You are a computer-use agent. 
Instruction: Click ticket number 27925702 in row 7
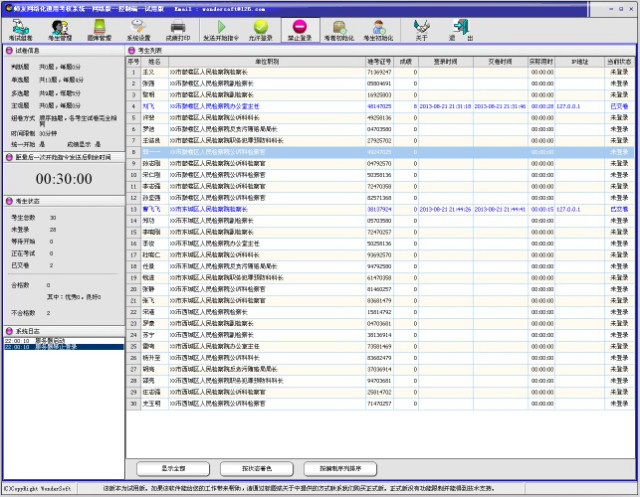click(379, 141)
